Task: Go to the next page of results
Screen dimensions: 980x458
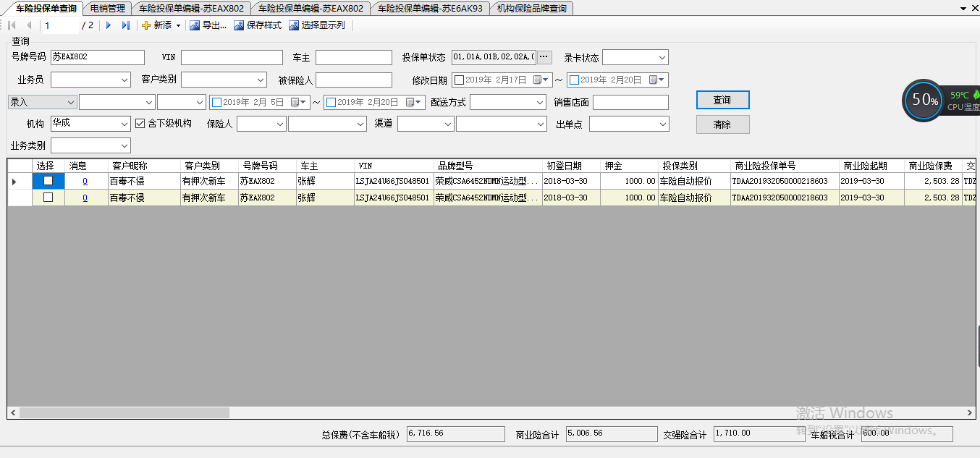Action: pos(109,25)
